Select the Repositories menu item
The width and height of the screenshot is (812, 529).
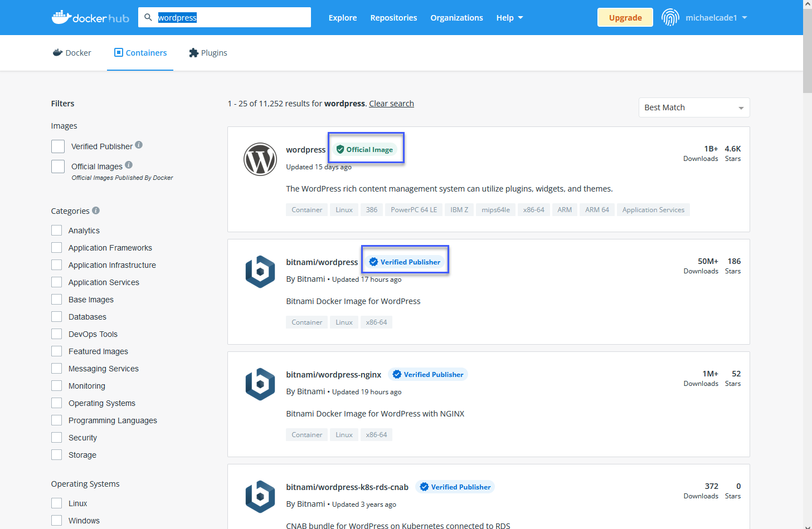pos(393,17)
